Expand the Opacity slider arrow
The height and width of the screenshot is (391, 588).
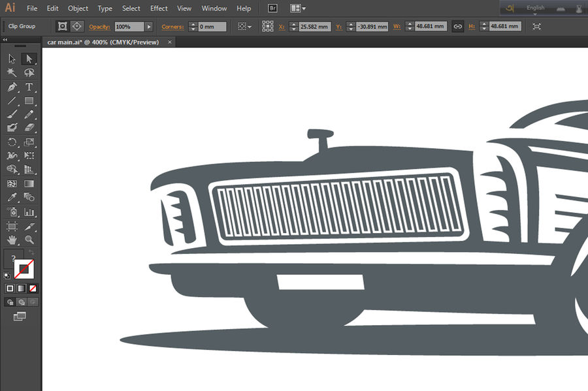click(149, 27)
